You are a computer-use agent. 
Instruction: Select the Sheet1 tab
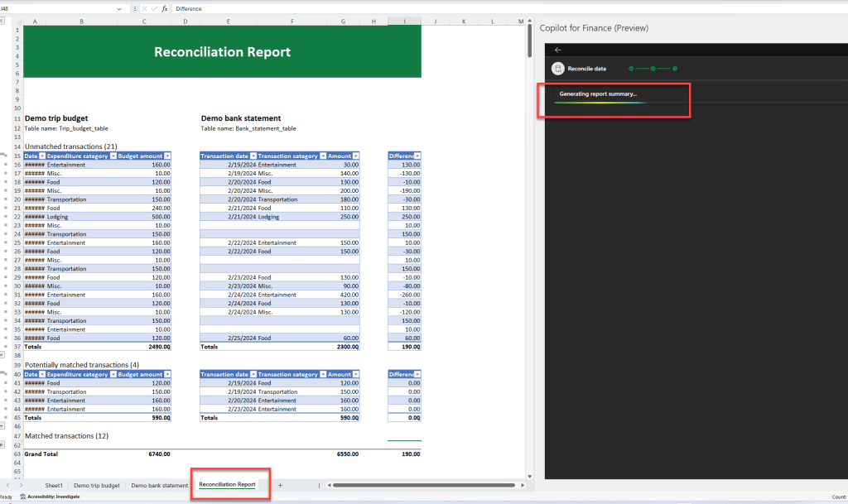pos(54,485)
